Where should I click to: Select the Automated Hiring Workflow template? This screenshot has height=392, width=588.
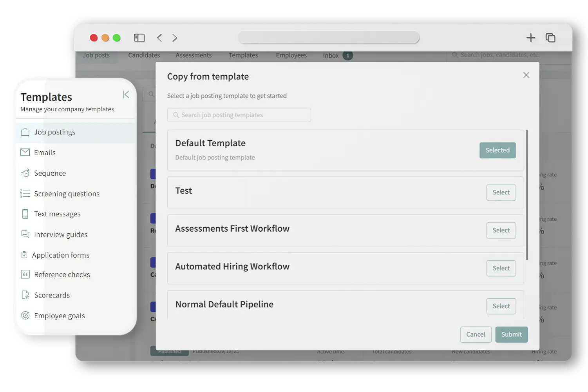coord(501,268)
